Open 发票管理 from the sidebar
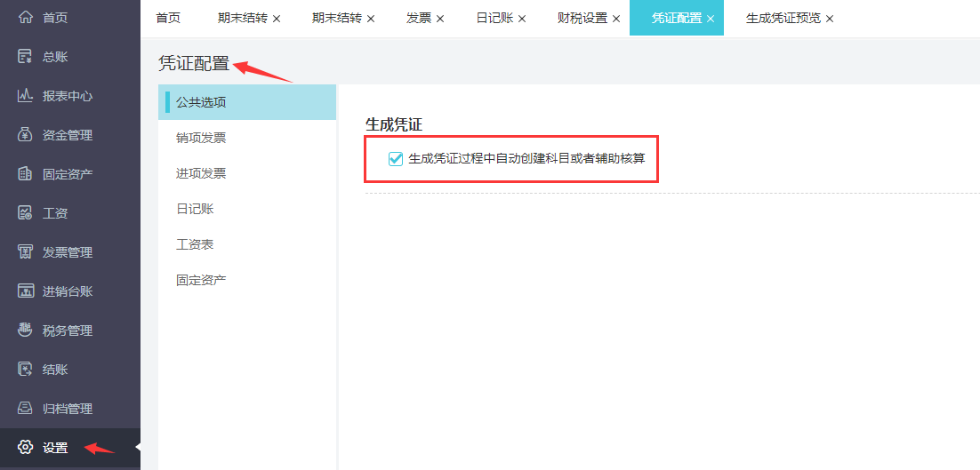Viewport: 980px width, 470px height. 70,252
